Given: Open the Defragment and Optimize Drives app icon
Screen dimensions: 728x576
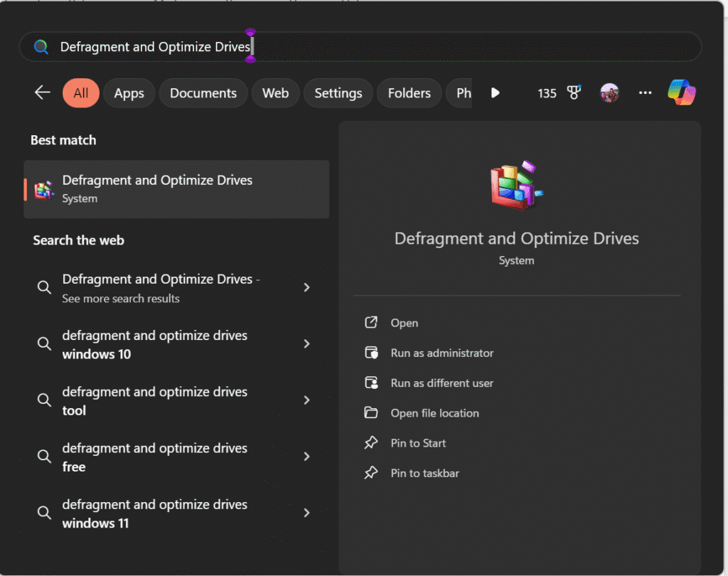Looking at the screenshot, I should tap(43, 189).
